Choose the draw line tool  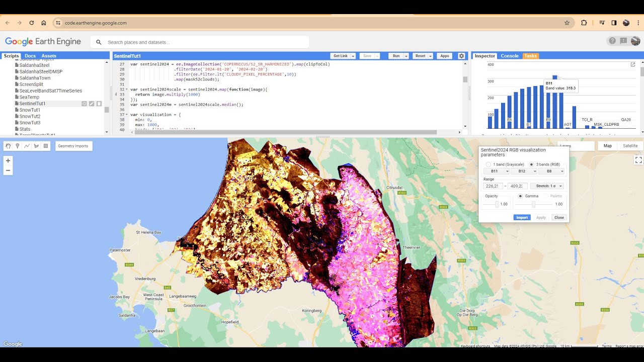point(27,146)
